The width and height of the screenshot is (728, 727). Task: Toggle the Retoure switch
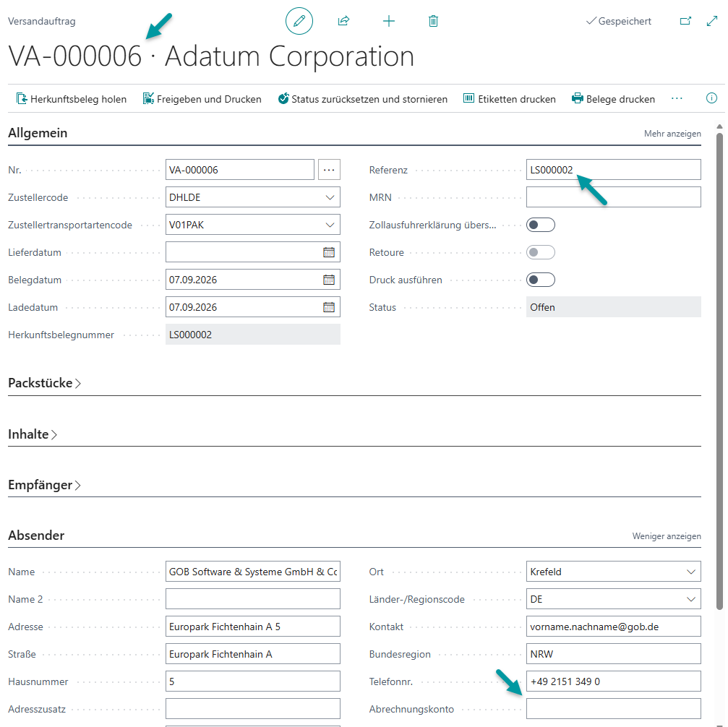pos(541,252)
